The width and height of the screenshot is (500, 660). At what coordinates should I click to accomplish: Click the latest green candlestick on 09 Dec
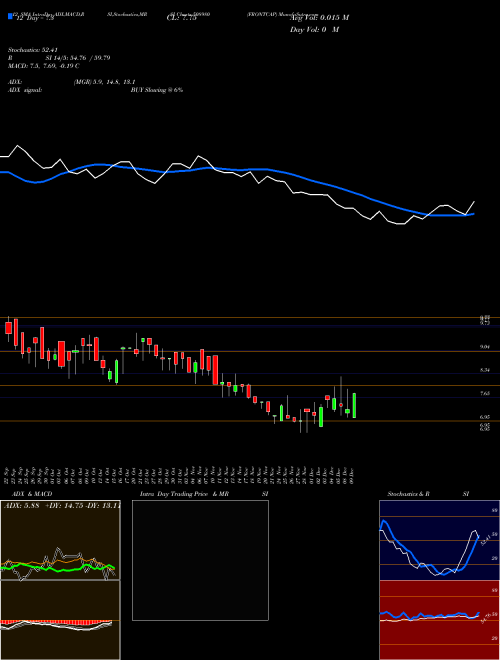(354, 405)
